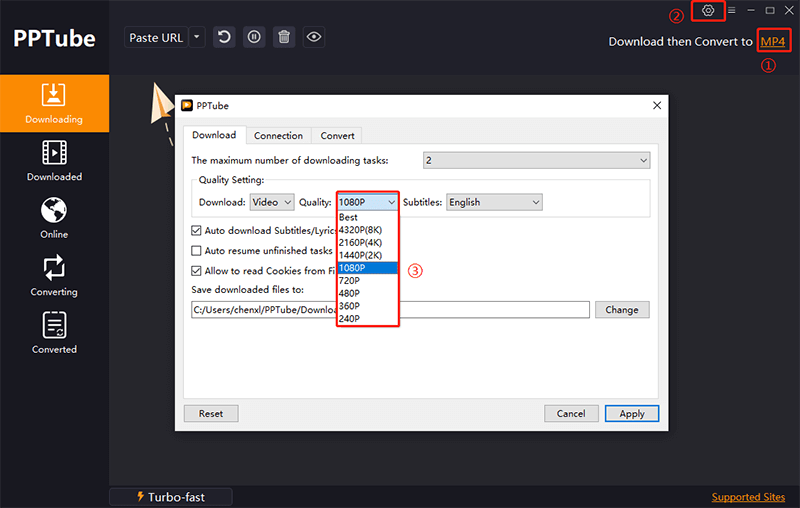Screen dimensions: 800x508
Task: Select 1440P(2K) quality option
Action: [367, 256]
